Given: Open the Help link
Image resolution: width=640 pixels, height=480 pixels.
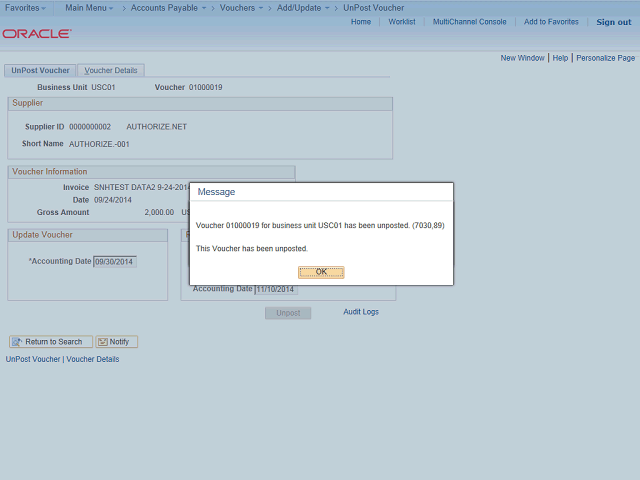Looking at the screenshot, I should [560, 58].
